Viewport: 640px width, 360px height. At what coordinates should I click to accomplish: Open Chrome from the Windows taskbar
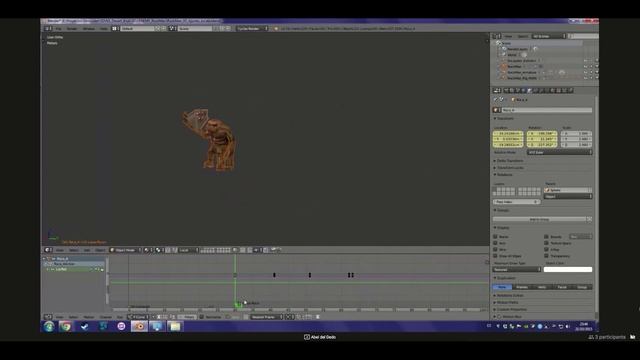(x=65, y=326)
